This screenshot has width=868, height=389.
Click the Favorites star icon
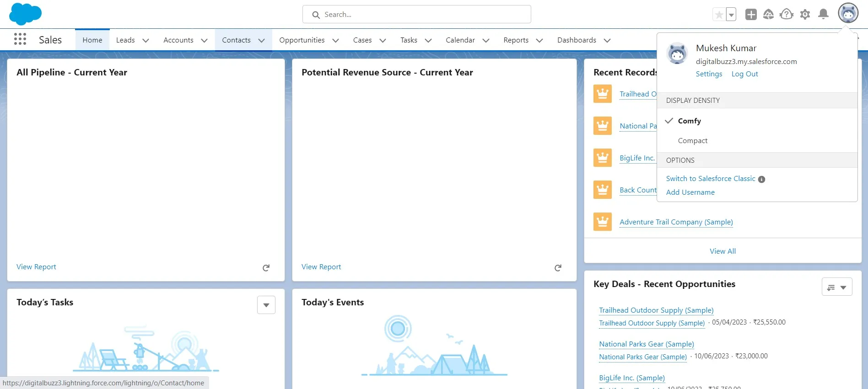(x=719, y=15)
